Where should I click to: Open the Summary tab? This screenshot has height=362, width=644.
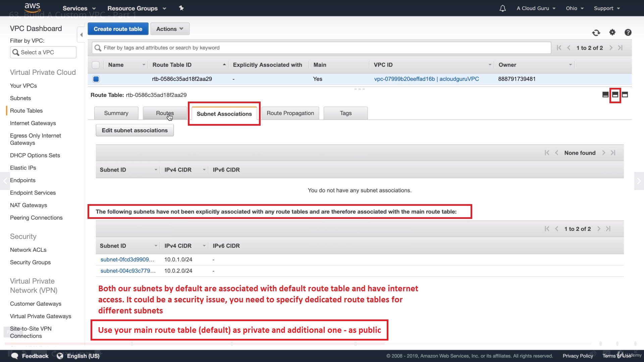pos(116,113)
